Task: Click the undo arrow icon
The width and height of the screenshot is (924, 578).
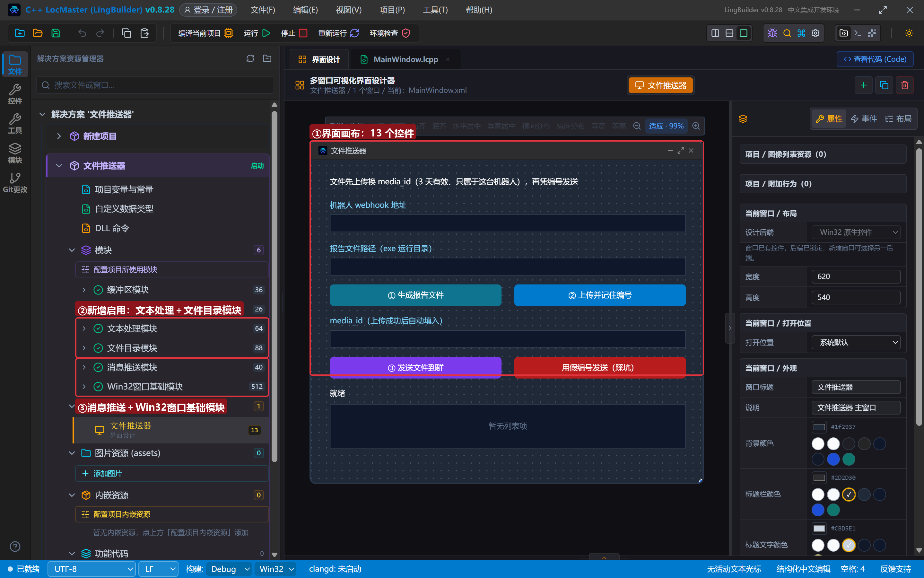Action: pyautogui.click(x=82, y=33)
